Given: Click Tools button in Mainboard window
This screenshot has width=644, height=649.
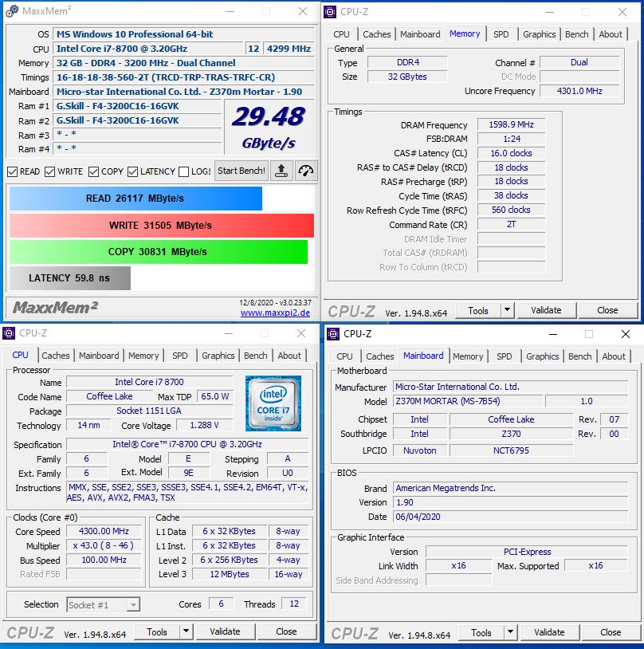Looking at the screenshot, I should coord(481,632).
